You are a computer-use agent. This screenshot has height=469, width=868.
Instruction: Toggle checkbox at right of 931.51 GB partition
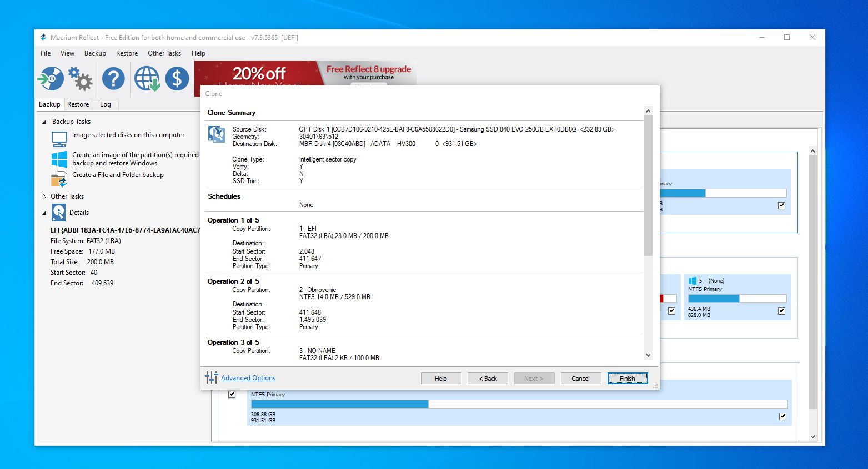pyautogui.click(x=782, y=416)
